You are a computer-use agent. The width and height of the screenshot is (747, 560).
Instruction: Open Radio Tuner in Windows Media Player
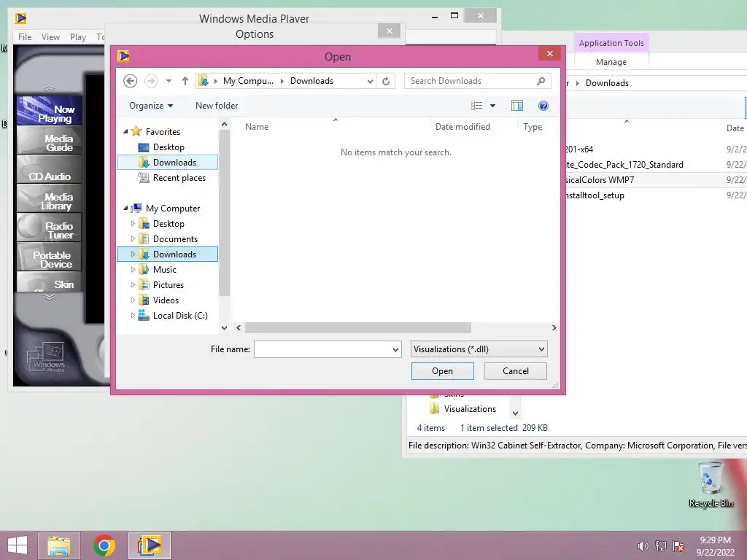[x=49, y=228]
